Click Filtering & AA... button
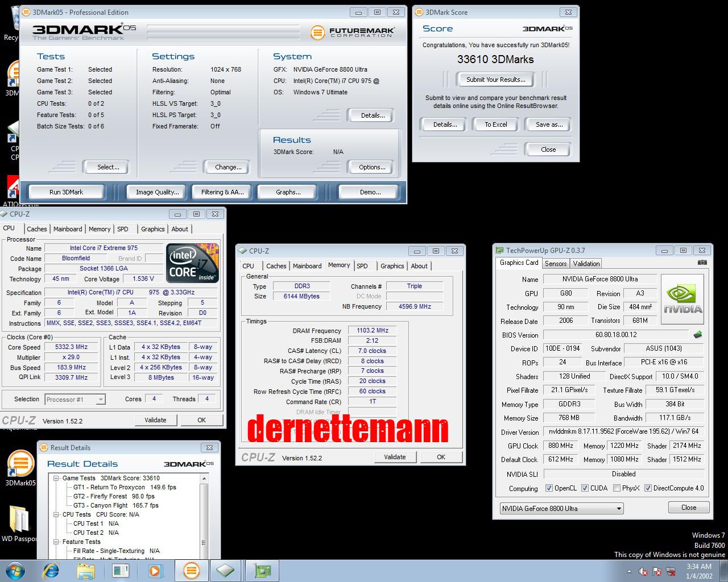The image size is (728, 582). tap(222, 192)
